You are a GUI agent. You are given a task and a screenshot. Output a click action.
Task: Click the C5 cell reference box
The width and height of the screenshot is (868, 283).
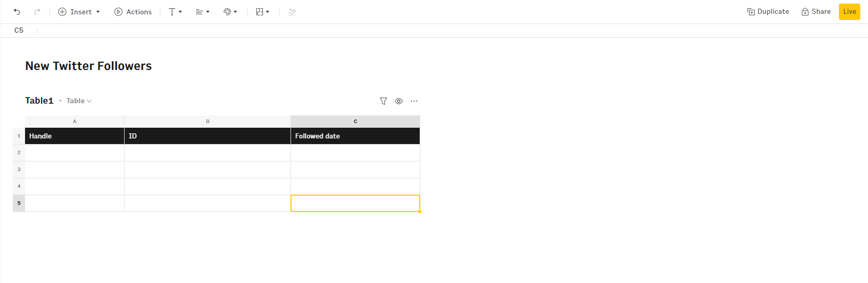point(19,30)
